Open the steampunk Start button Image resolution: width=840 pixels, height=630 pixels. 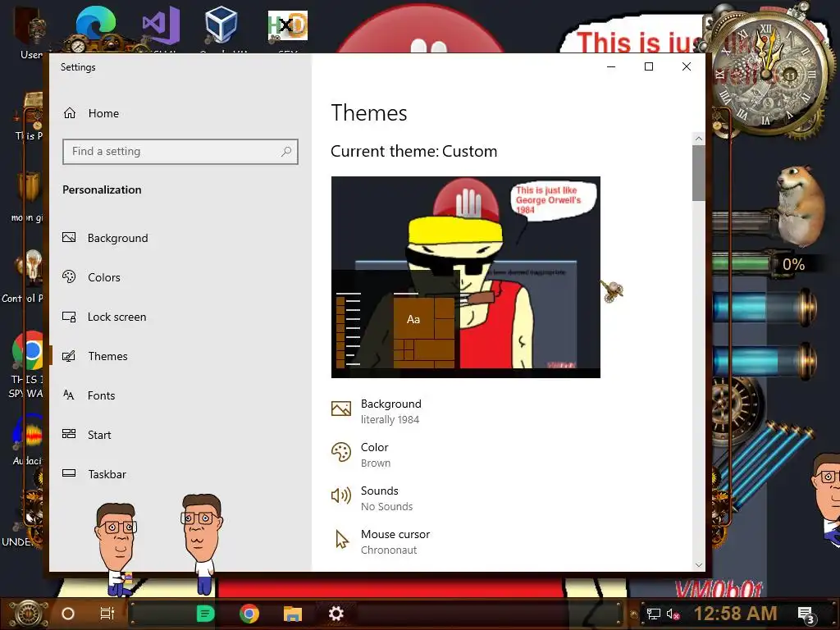click(28, 614)
